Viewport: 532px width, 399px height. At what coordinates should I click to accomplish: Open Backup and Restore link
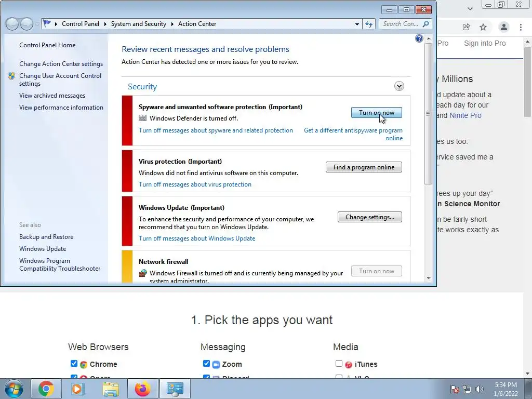[x=46, y=237]
